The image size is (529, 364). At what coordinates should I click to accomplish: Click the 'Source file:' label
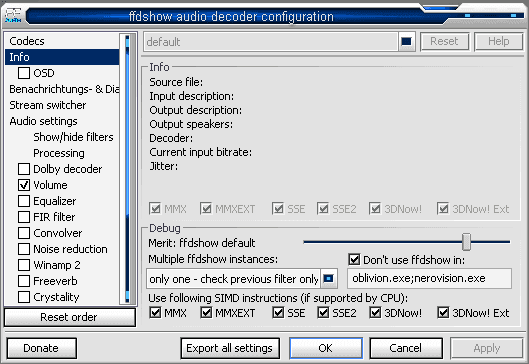pyautogui.click(x=176, y=82)
